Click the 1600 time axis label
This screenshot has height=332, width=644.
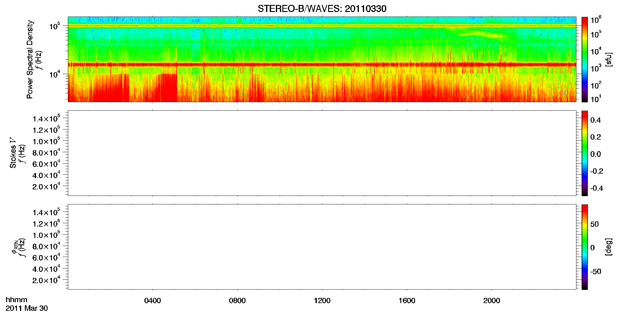pyautogui.click(x=407, y=301)
